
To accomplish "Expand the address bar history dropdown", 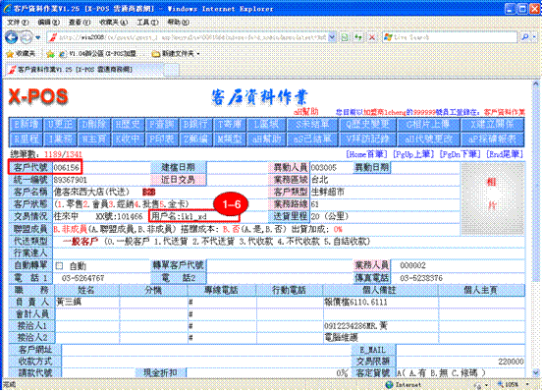I will pos(332,37).
